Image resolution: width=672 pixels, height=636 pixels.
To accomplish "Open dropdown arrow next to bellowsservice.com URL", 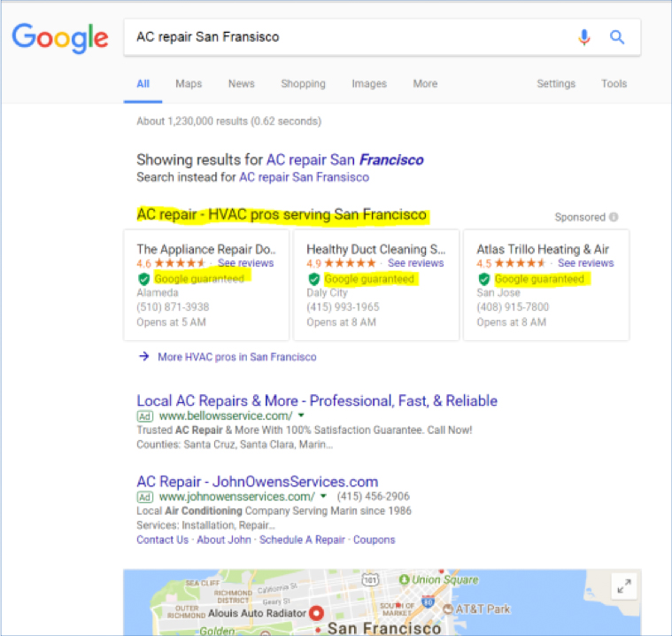I will [x=301, y=415].
